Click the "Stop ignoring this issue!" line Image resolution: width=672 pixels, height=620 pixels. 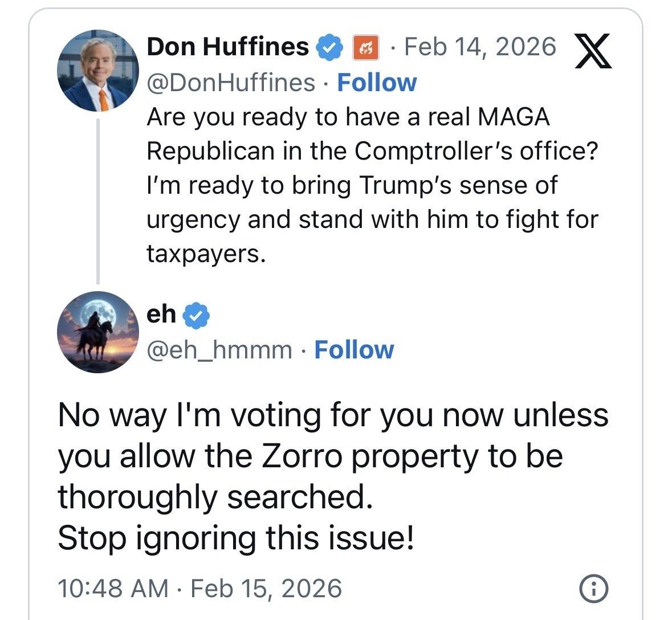pyautogui.click(x=235, y=538)
